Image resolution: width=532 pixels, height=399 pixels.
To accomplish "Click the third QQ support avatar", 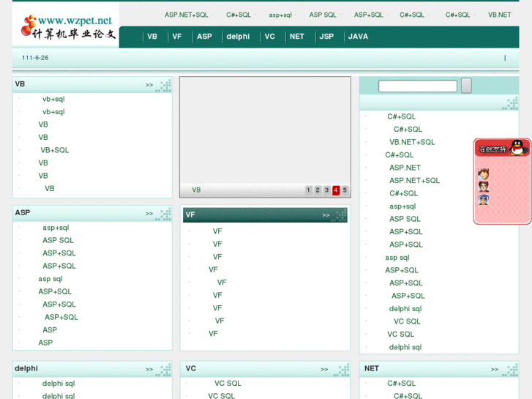I will pyautogui.click(x=483, y=200).
